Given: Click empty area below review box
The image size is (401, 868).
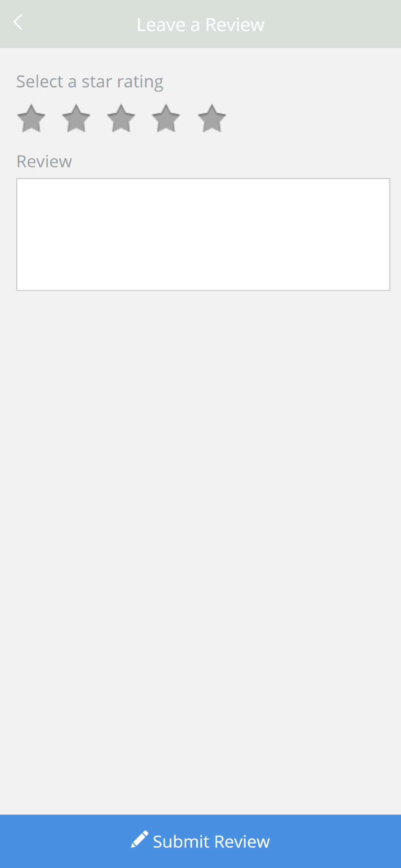Looking at the screenshot, I should coord(200,551).
